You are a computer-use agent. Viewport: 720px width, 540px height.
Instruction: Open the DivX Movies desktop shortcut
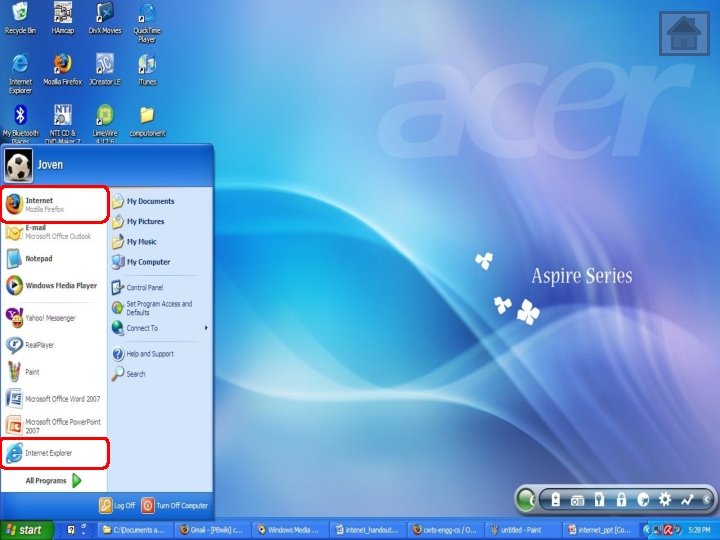tap(105, 18)
